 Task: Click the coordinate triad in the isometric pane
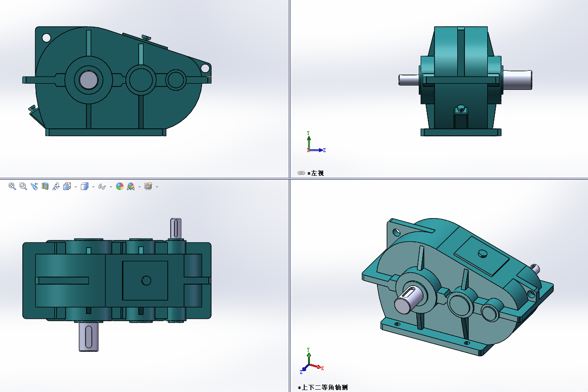coord(312,361)
